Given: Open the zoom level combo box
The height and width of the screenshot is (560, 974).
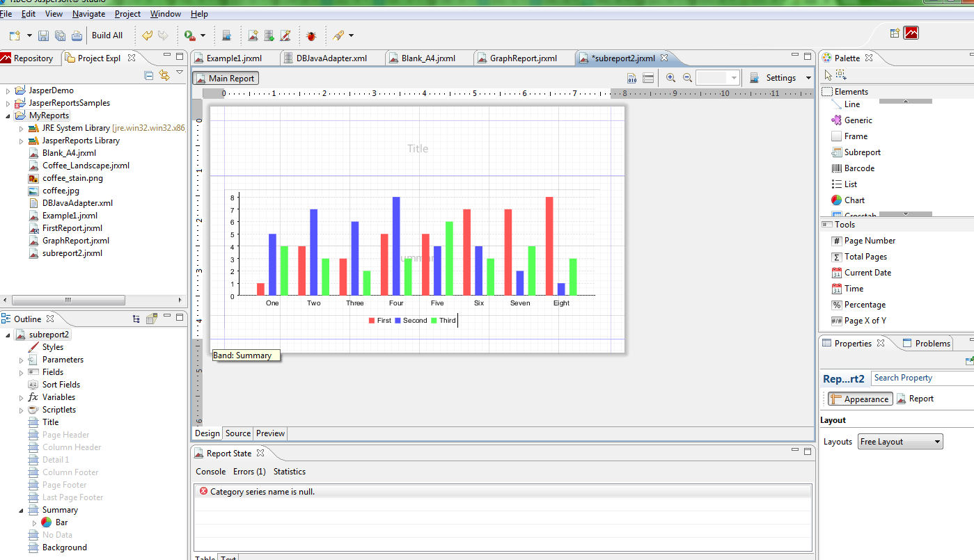Looking at the screenshot, I should tap(718, 78).
